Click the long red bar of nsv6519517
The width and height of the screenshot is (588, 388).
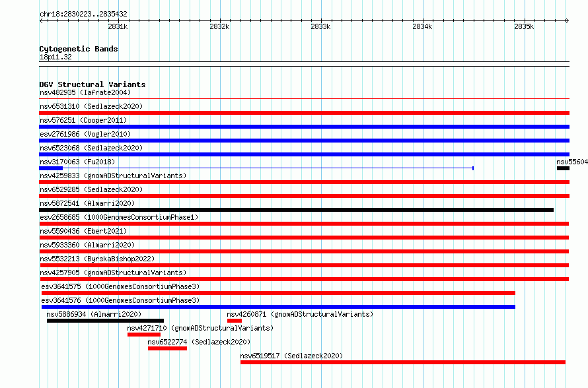(403, 362)
